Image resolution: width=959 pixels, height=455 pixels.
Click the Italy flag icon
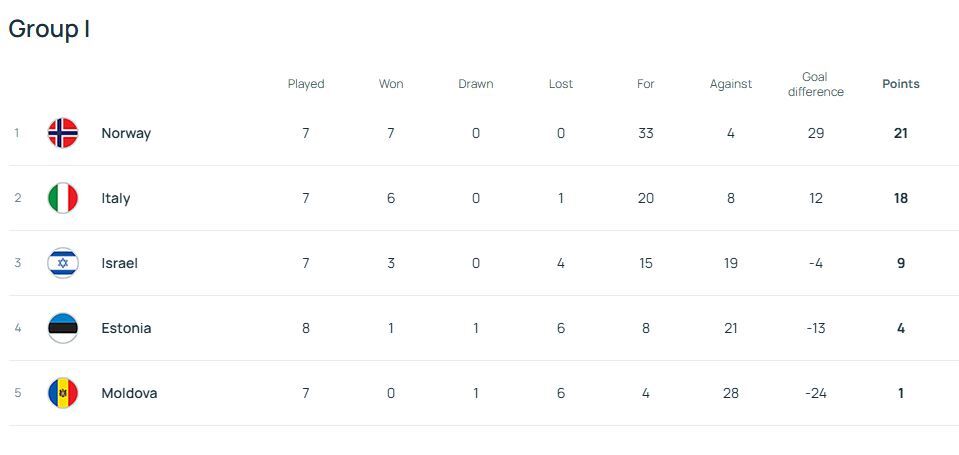[x=63, y=198]
